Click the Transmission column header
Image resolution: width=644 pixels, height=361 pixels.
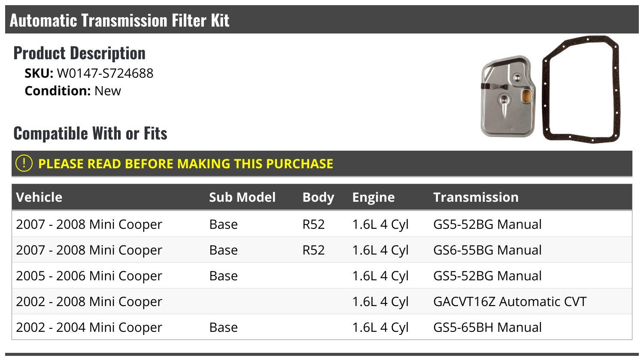pos(476,197)
